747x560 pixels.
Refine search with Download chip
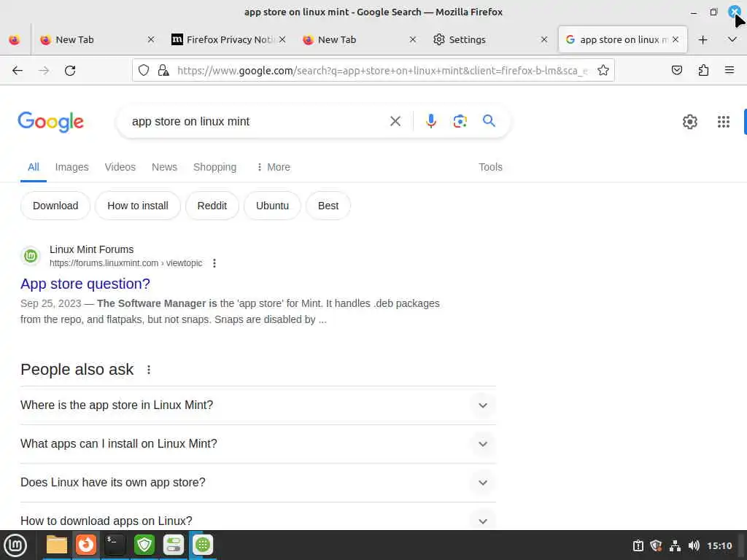[x=55, y=206]
